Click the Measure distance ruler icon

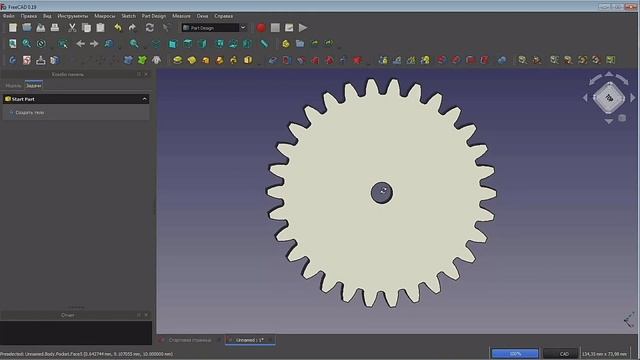point(264,44)
